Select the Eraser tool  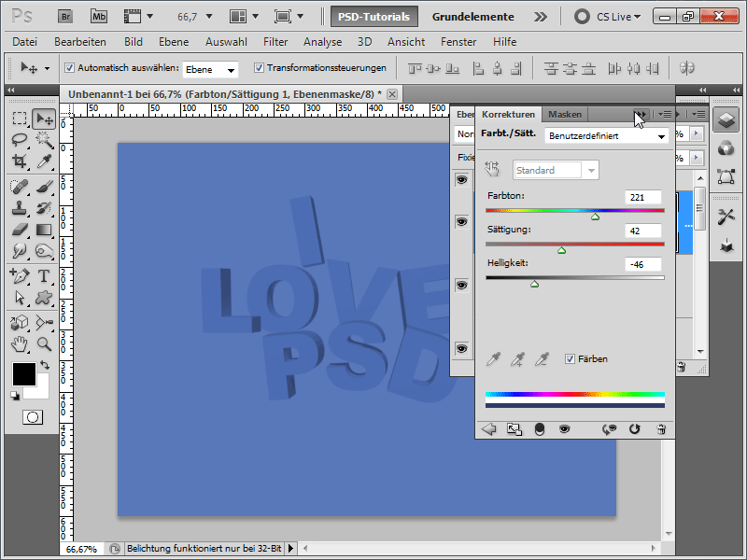click(x=20, y=230)
